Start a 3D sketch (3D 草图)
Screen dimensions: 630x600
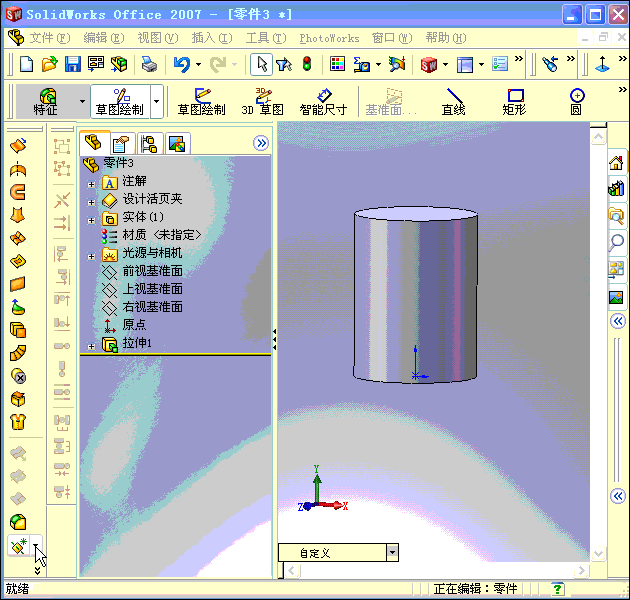click(263, 102)
